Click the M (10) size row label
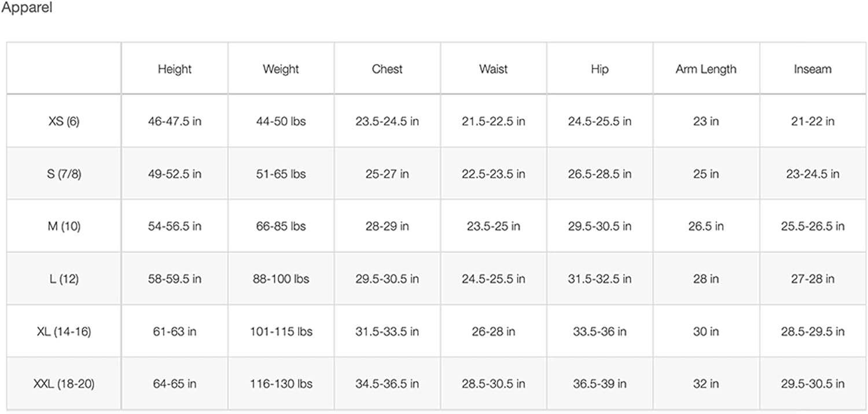 pyautogui.click(x=64, y=226)
